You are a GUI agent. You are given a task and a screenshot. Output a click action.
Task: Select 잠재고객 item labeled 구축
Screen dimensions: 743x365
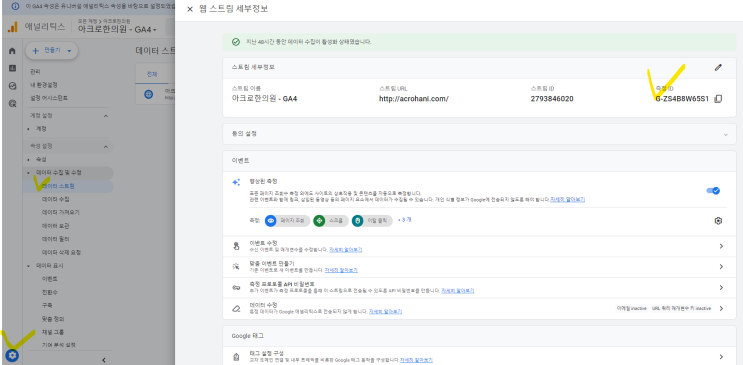[47, 305]
